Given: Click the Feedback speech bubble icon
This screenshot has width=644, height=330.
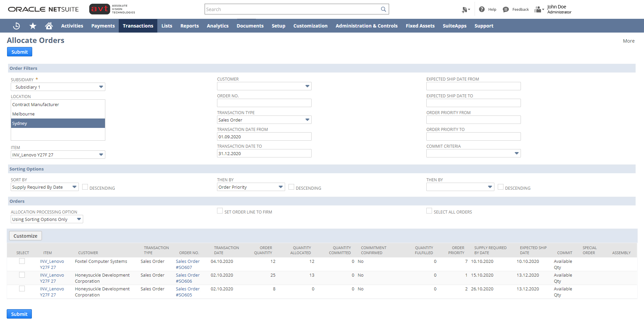Looking at the screenshot, I should coord(506,9).
